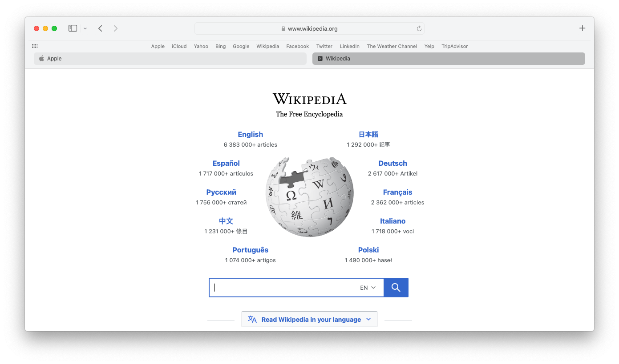Open the Polski Wikipedia link
The height and width of the screenshot is (364, 619).
tap(368, 250)
